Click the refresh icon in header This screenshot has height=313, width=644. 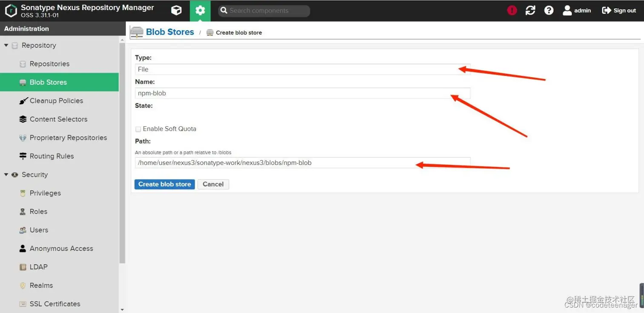coord(530,11)
